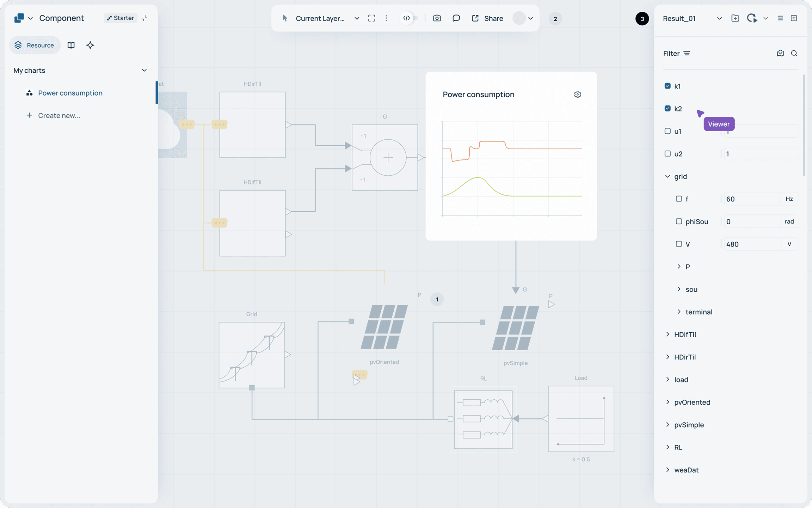Switch to the Resource tab
The width and height of the screenshot is (812, 508).
[35, 45]
